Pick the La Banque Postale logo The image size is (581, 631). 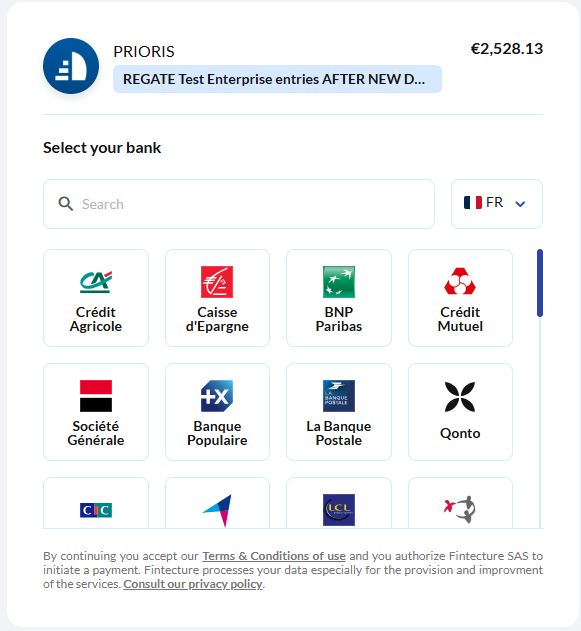click(339, 396)
